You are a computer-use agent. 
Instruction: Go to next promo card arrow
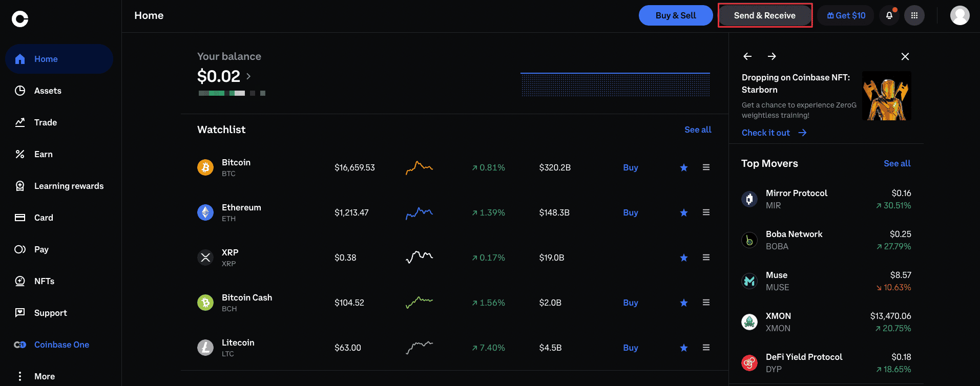(772, 56)
